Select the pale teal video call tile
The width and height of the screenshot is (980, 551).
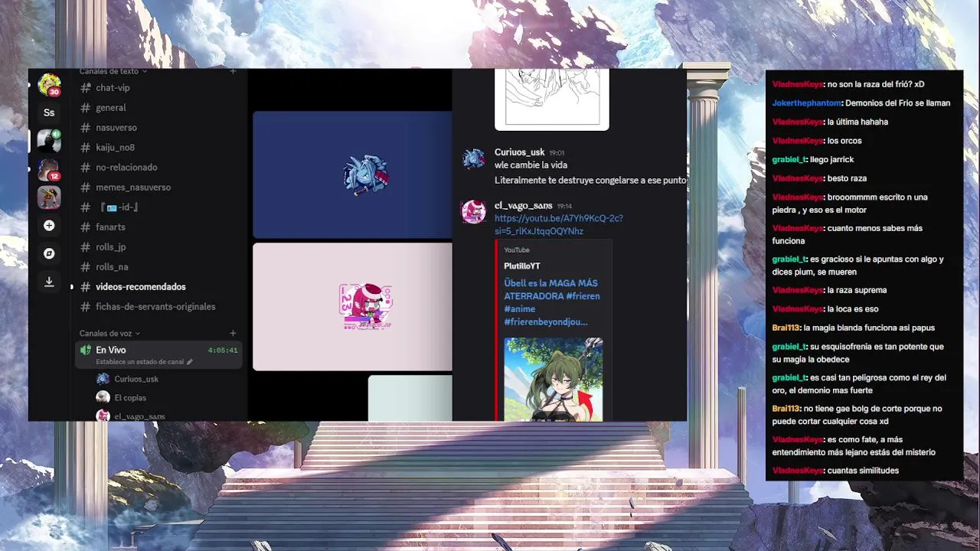410,398
